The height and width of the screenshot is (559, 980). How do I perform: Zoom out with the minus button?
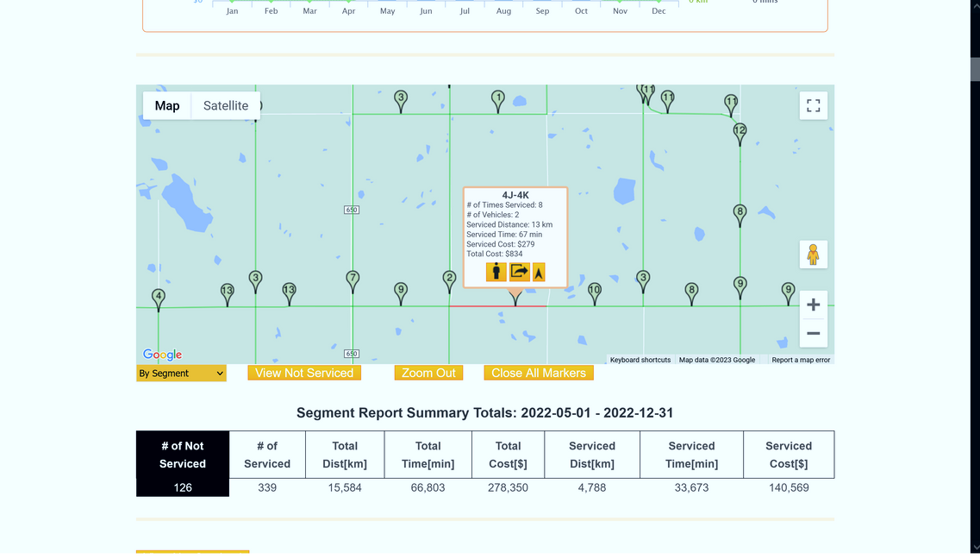pyautogui.click(x=813, y=333)
